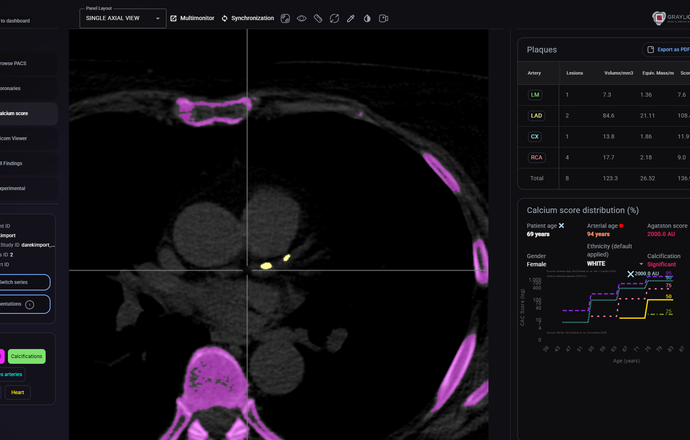Viewport: 690px width, 440px height.
Task: Click the circle icon in Segmentations button
Action: [29, 304]
